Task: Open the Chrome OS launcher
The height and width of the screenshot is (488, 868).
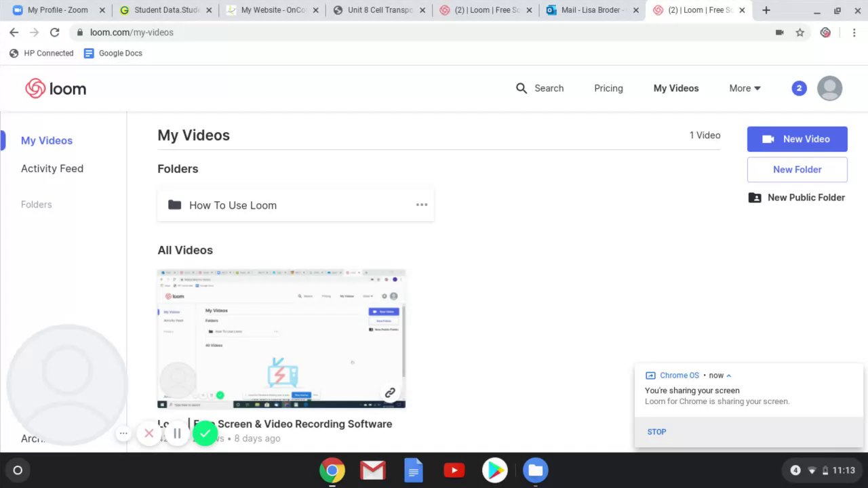Action: coord(18,470)
